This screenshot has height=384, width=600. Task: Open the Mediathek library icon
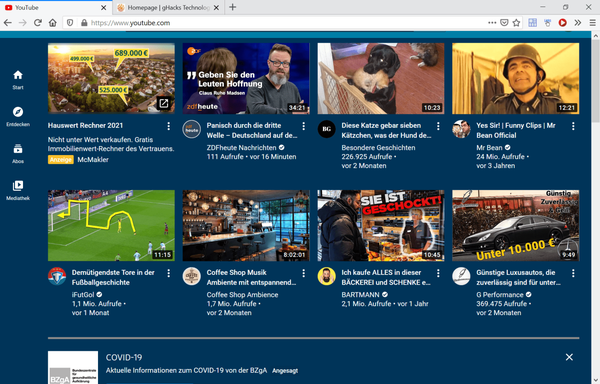click(18, 185)
